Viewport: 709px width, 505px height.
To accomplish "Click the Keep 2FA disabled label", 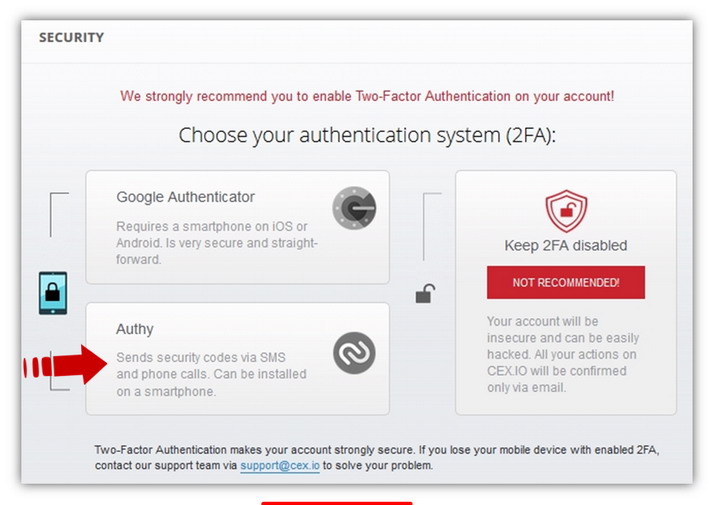I will point(565,245).
